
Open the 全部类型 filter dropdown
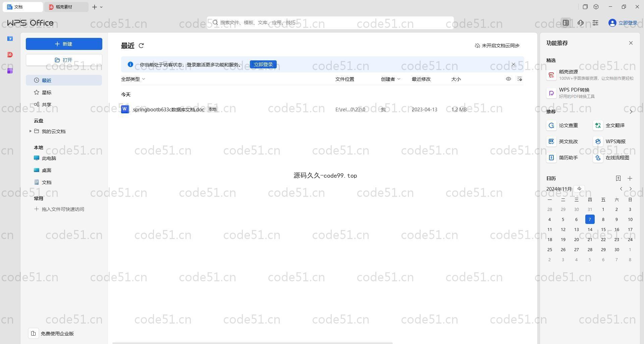point(133,79)
